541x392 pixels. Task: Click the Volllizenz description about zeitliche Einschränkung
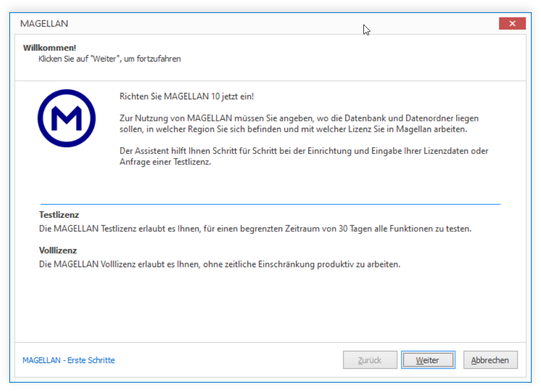[219, 264]
